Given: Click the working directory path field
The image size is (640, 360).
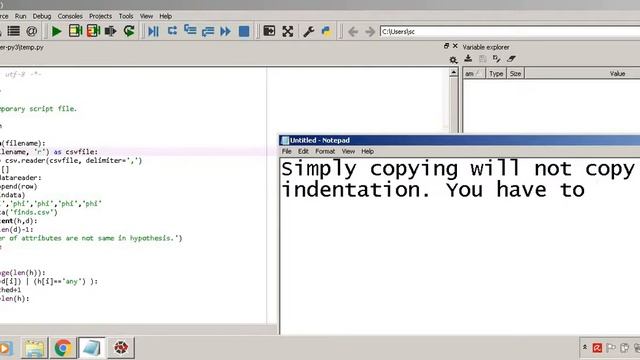Looking at the screenshot, I should (x=509, y=31).
